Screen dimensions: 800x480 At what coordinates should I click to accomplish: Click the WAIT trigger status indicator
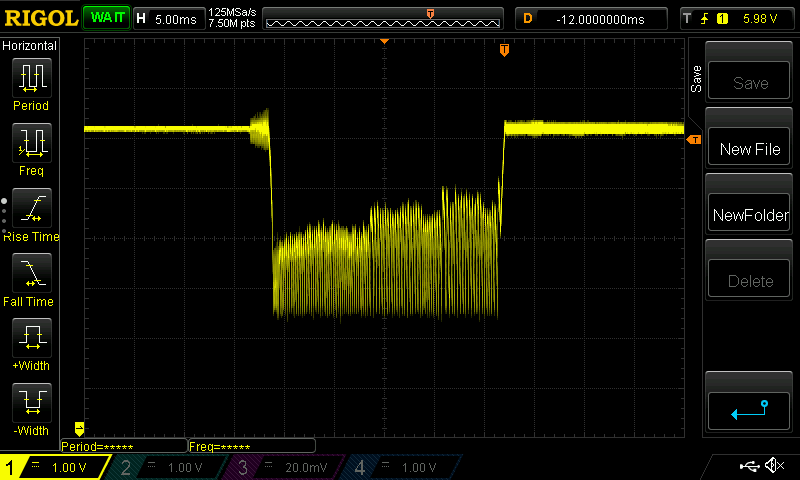point(107,18)
